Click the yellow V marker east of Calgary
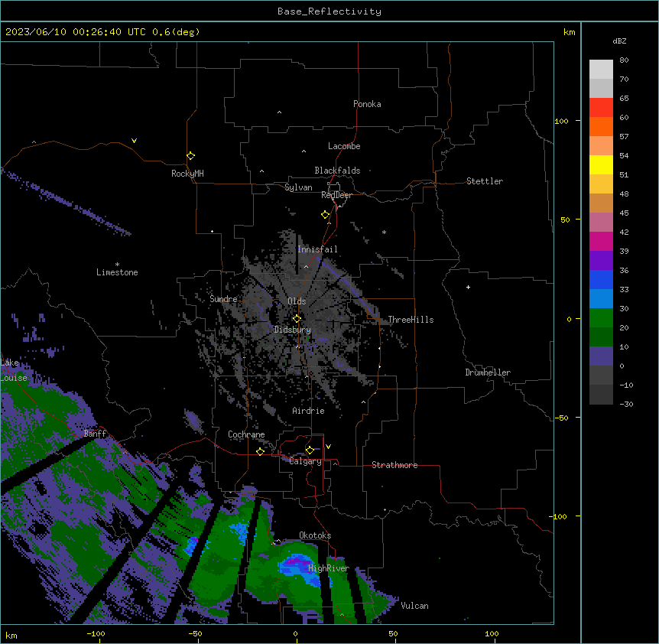The height and width of the screenshot is (644, 659). point(328,447)
